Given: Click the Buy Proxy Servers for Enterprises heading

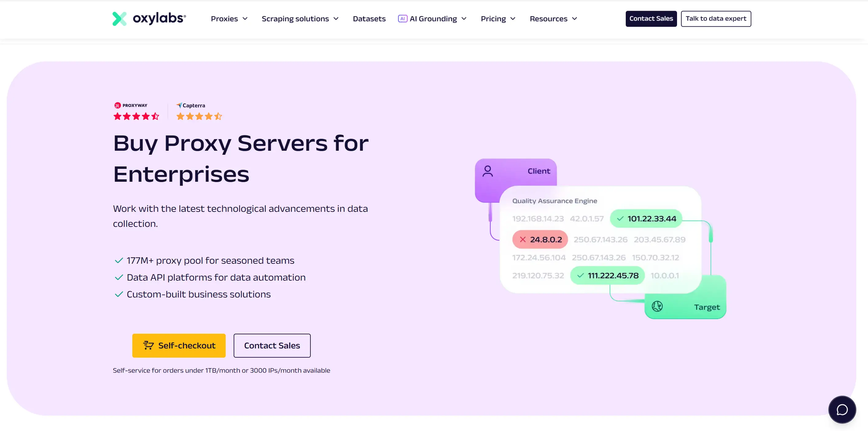Looking at the screenshot, I should pyautogui.click(x=241, y=158).
